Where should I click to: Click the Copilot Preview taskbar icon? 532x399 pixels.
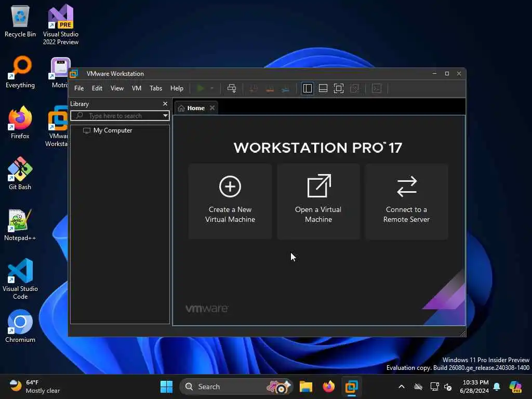pyautogui.click(x=515, y=387)
